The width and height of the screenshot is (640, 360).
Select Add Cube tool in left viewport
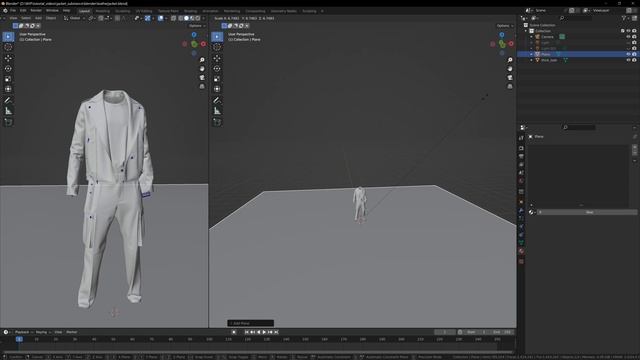coord(8,122)
